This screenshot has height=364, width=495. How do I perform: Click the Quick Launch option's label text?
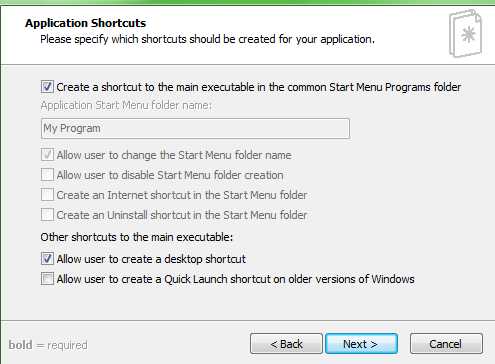tap(235, 279)
